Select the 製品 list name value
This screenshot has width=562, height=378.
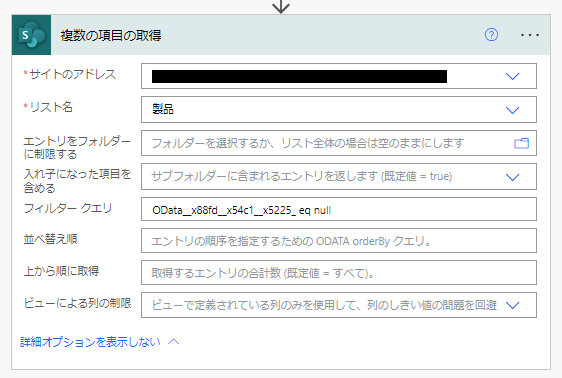(x=163, y=109)
